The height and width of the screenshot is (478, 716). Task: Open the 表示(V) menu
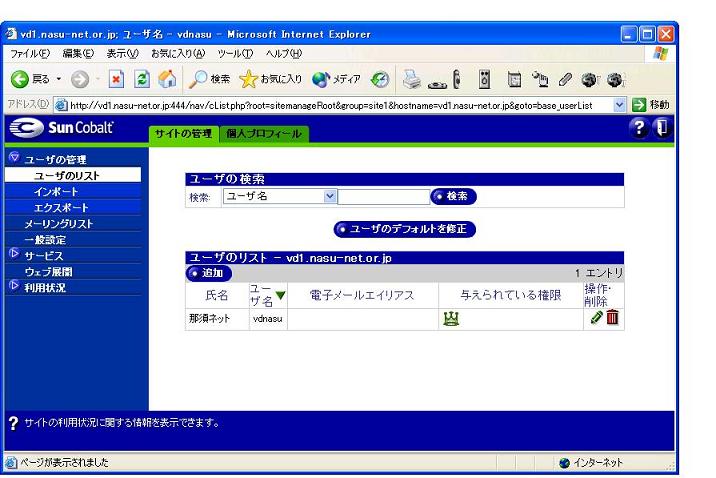(x=122, y=53)
